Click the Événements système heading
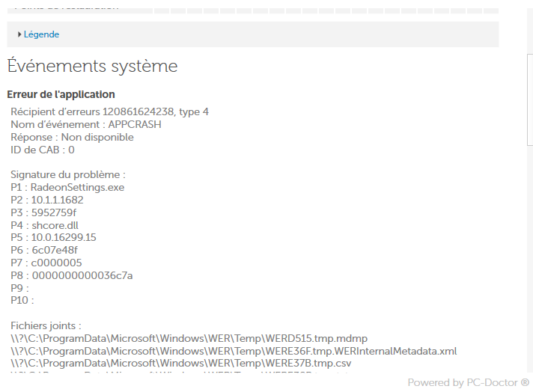 coord(92,66)
